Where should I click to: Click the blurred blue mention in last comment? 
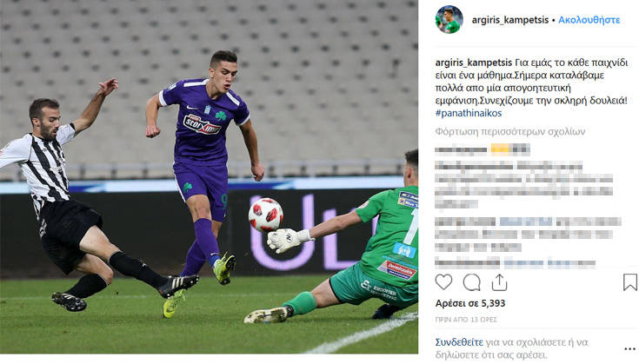point(523,263)
